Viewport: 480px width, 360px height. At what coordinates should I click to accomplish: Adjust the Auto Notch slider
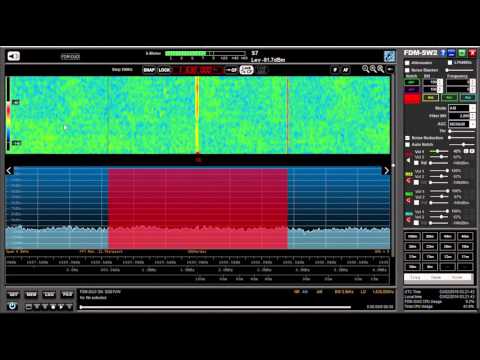coord(462,144)
